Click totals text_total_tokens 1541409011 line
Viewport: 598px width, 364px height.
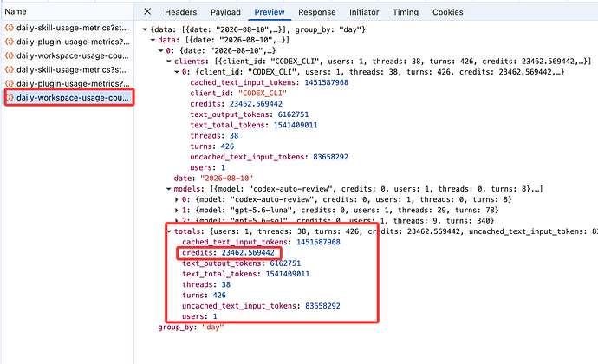245,274
